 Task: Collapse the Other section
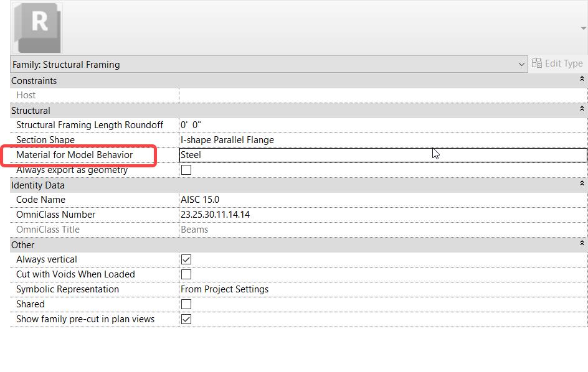coord(582,244)
